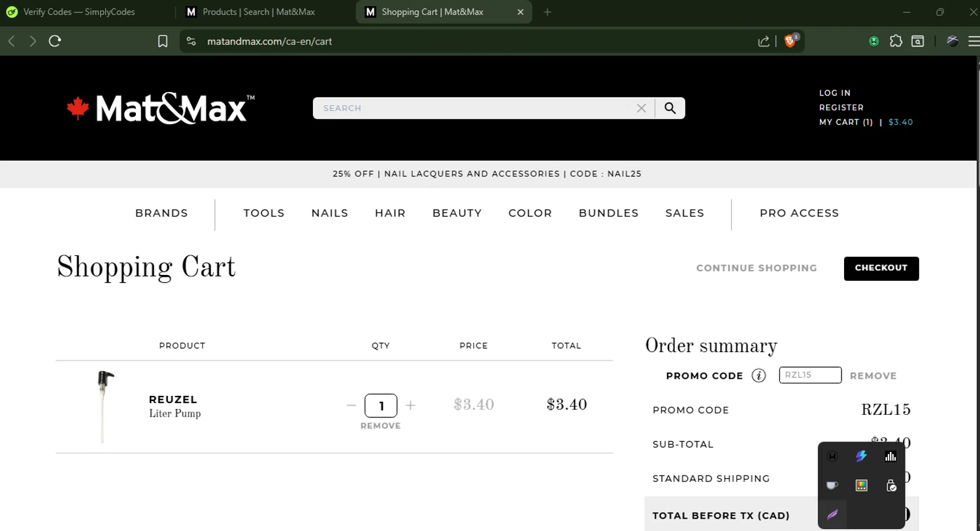Viewport: 980px width, 531px height.
Task: Reload the Mat&Max cart page
Action: pyautogui.click(x=55, y=41)
